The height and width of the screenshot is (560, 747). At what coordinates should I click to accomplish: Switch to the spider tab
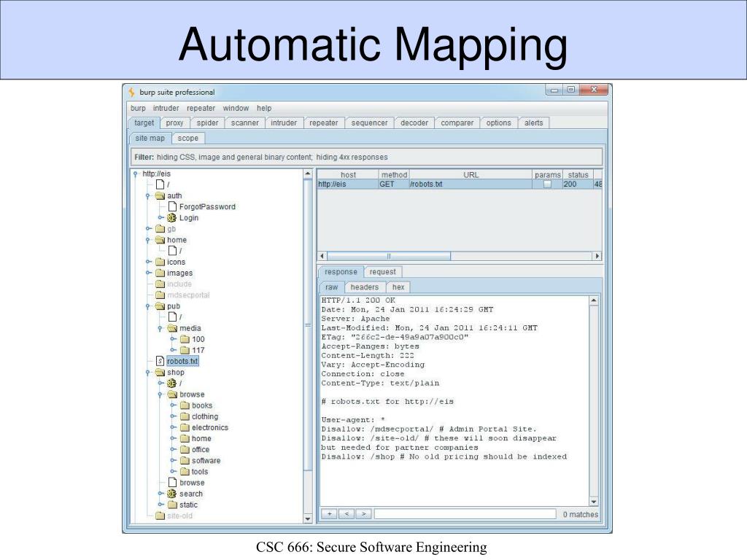click(207, 122)
